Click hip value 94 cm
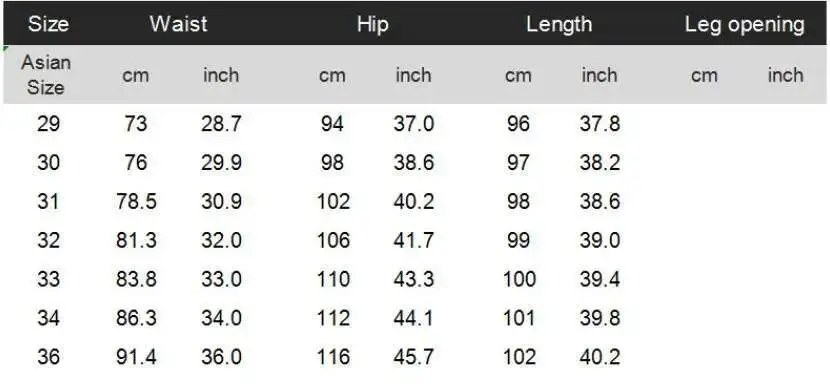 [332, 124]
